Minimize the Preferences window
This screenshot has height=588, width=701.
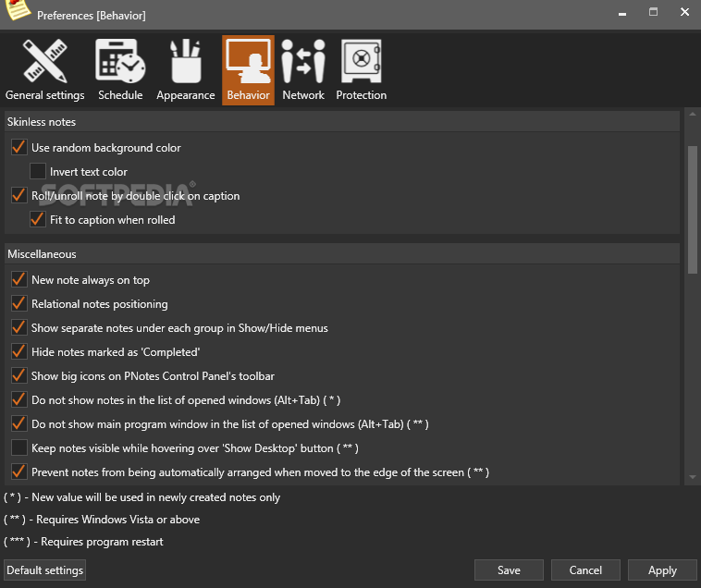(621, 13)
